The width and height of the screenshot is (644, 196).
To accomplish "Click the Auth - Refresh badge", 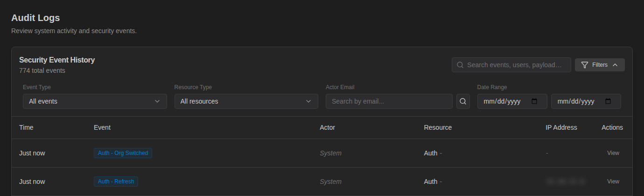I will click(x=116, y=182).
